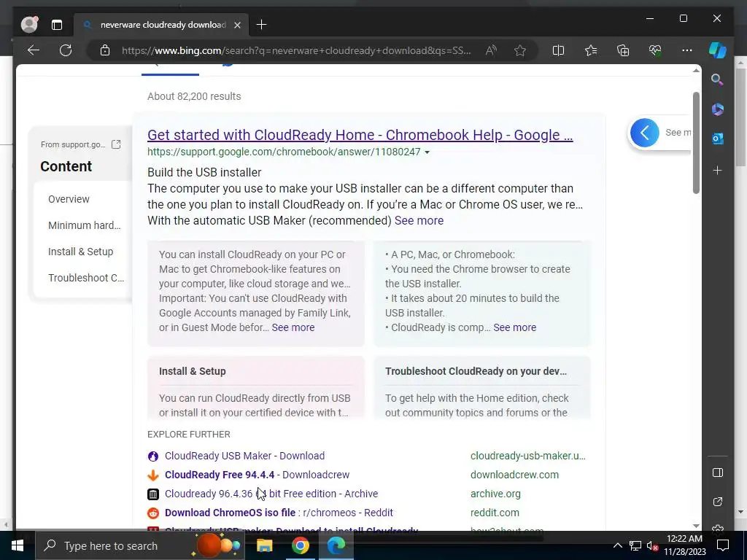Show hidden system tray icons

click(617, 545)
